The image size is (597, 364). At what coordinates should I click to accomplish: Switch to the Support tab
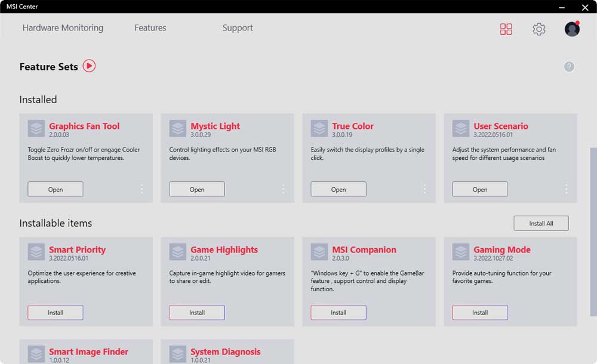tap(238, 28)
